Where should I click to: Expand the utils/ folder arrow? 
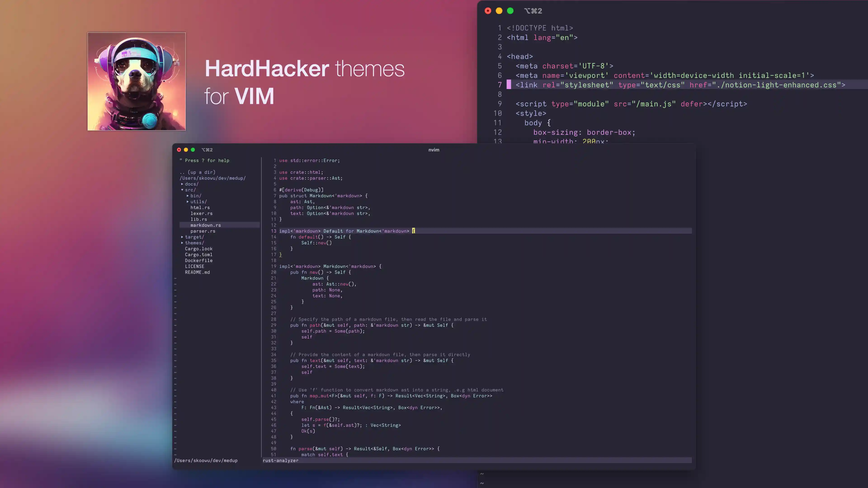(188, 202)
